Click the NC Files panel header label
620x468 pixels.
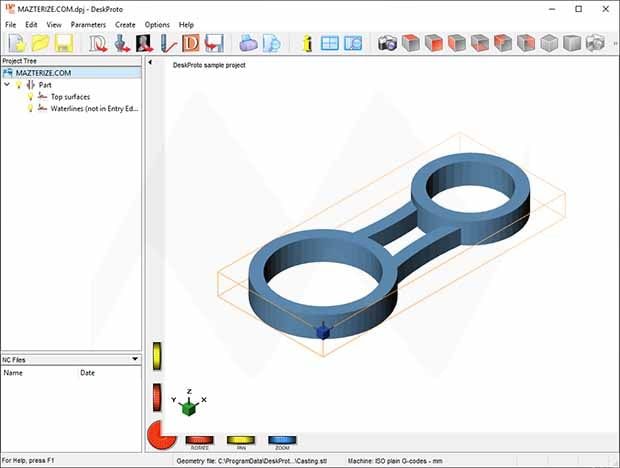tap(14, 360)
